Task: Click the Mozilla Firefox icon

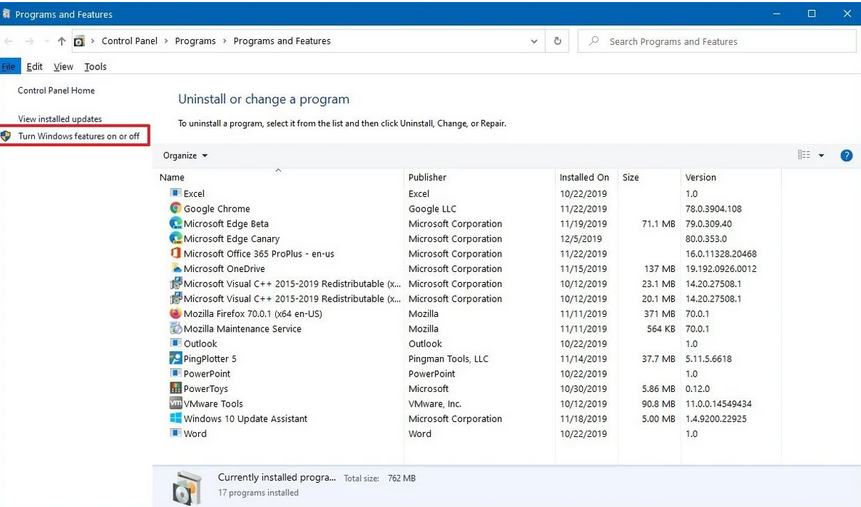Action: pyautogui.click(x=175, y=313)
